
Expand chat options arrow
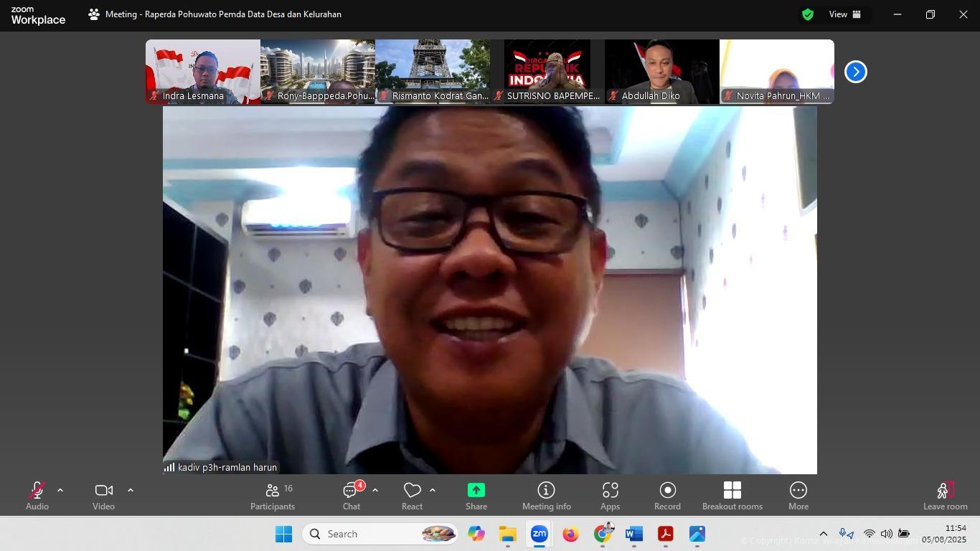click(374, 491)
